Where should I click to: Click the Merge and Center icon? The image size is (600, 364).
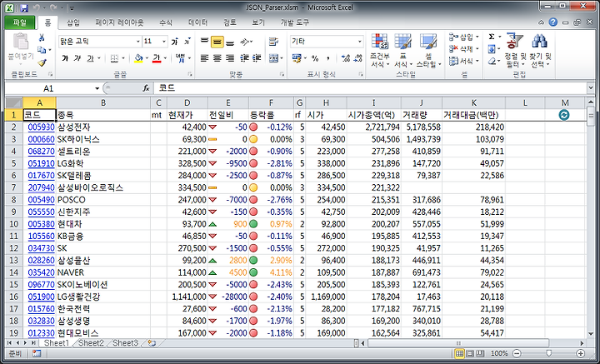pyautogui.click(x=273, y=58)
